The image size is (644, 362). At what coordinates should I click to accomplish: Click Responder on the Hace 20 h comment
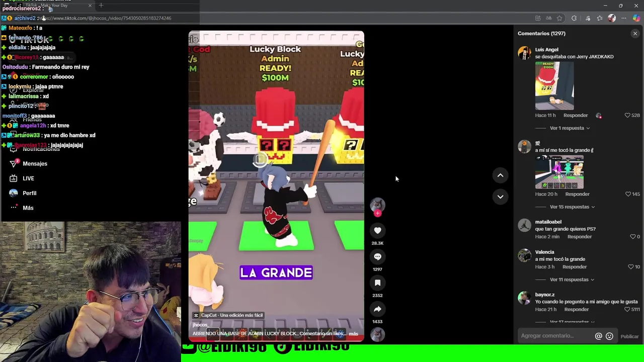577,194
